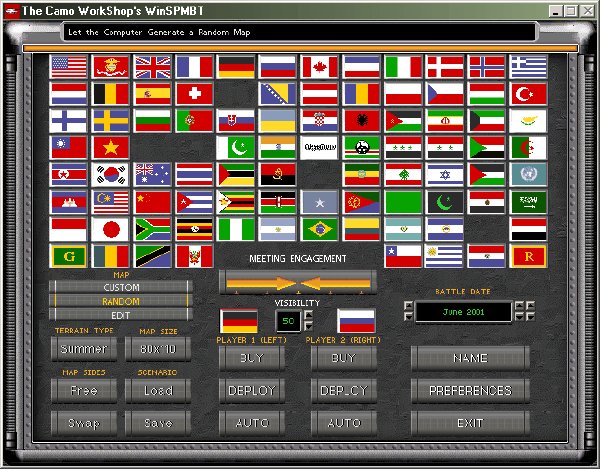Select the Greek flag
Viewport: 600px width, 469px height.
[528, 67]
